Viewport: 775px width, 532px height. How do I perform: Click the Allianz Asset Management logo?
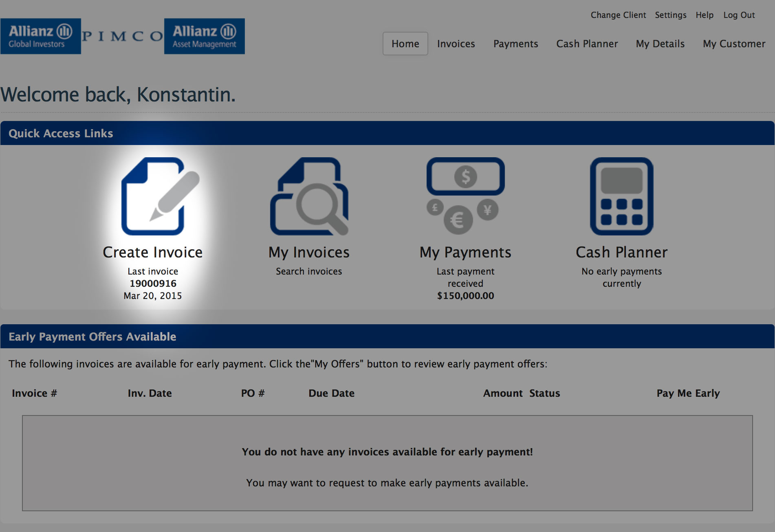[204, 36]
